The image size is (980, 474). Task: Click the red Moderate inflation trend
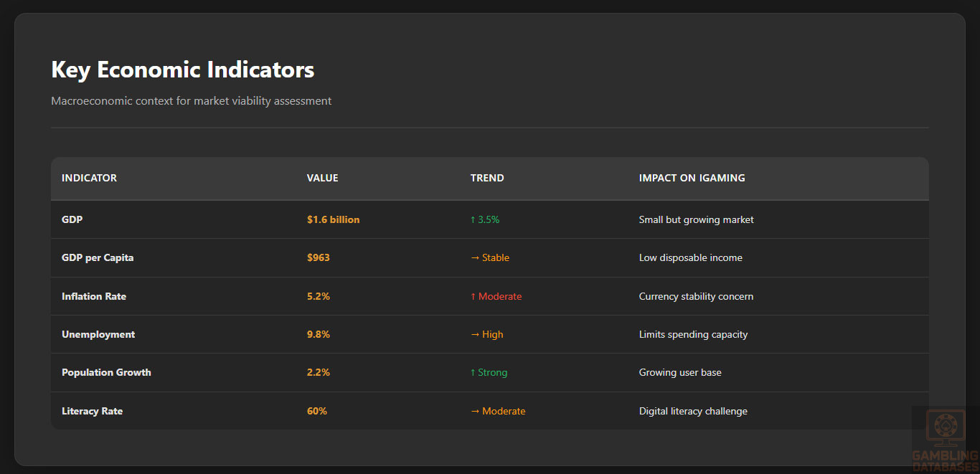coord(496,296)
